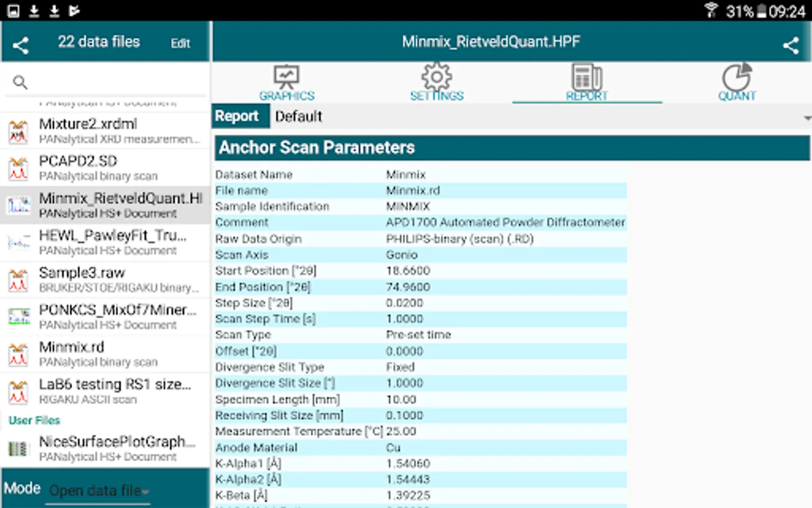Click the Start Position value 18.6600
The height and width of the screenshot is (508, 812).
(x=408, y=271)
